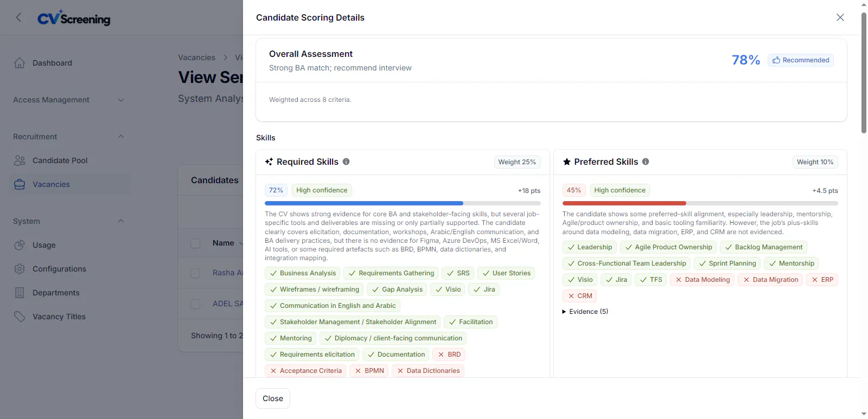Open the ADEL candidate link
Screen dimensions: 868x419
pyautogui.click(x=228, y=304)
